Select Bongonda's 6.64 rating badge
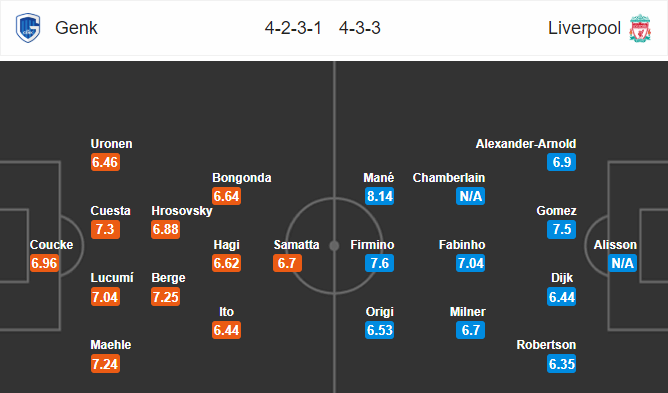 point(227,196)
